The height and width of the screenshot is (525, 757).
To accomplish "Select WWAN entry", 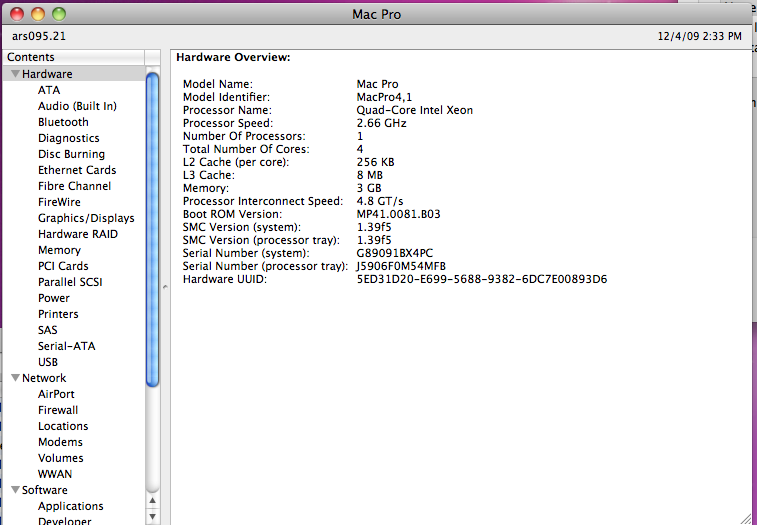I will [55, 474].
